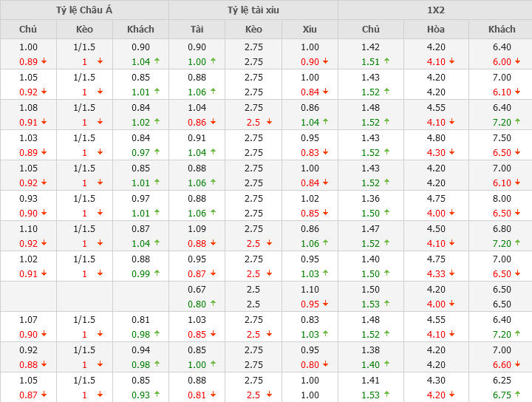Click the green up arrow beside 0.99

tap(157, 273)
